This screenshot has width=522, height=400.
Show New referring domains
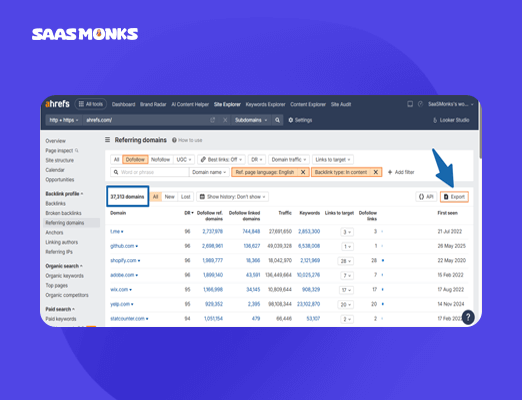point(169,197)
